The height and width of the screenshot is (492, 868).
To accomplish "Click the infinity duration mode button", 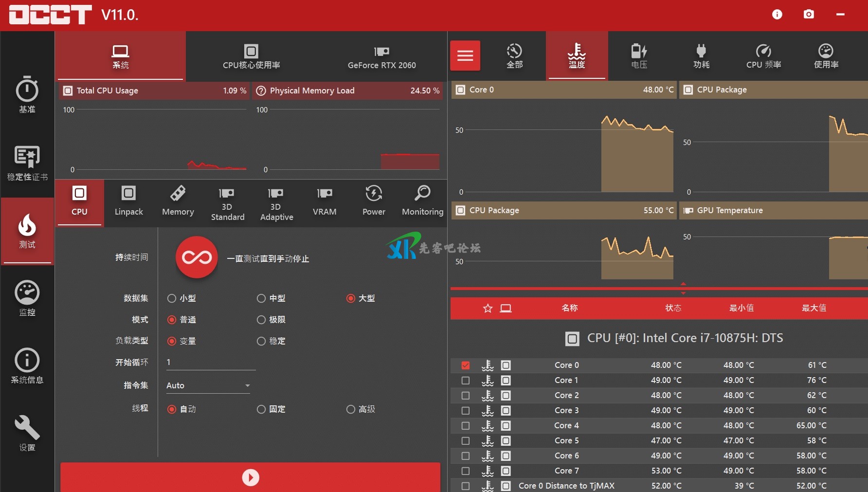I will (x=197, y=257).
